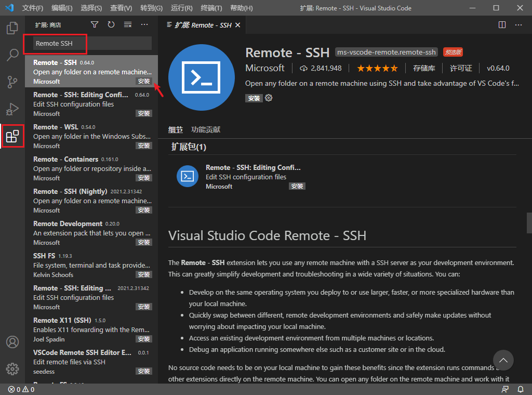The height and width of the screenshot is (395, 532).
Task: Click the five-star rating
Action: coord(377,68)
